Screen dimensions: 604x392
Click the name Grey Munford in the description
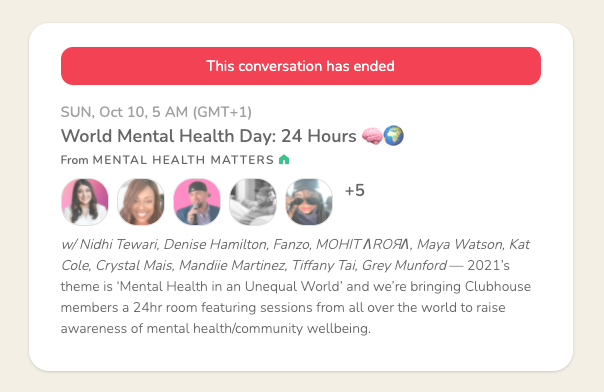pos(404,265)
